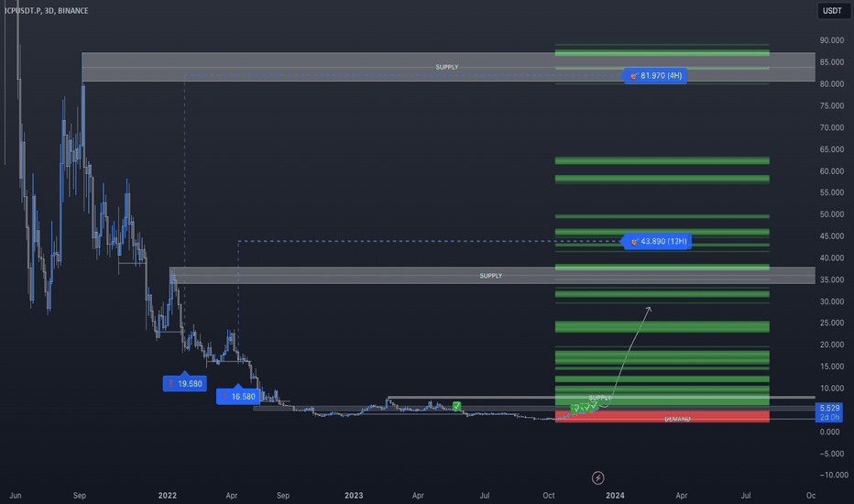Screen dimensions: 854x504
Task: Click the green checkmark icon near mid-2023 candles
Action: tap(456, 406)
